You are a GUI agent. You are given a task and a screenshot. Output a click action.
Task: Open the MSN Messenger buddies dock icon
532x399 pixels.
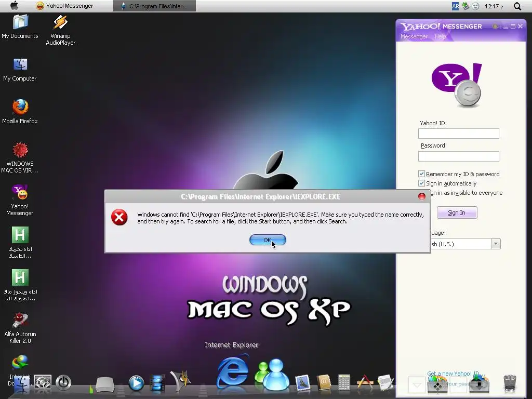tap(272, 374)
